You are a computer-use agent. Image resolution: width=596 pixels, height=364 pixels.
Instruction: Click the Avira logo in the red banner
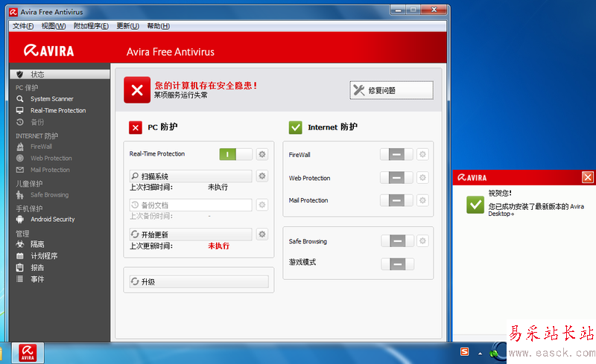tap(49, 51)
